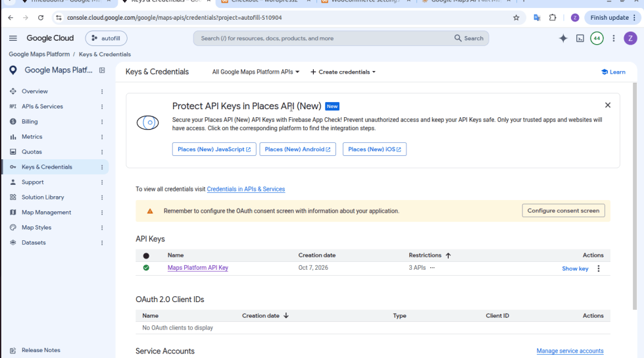Expand Create credentials dropdown
Viewport: 644px width, 358px height.
pos(343,72)
